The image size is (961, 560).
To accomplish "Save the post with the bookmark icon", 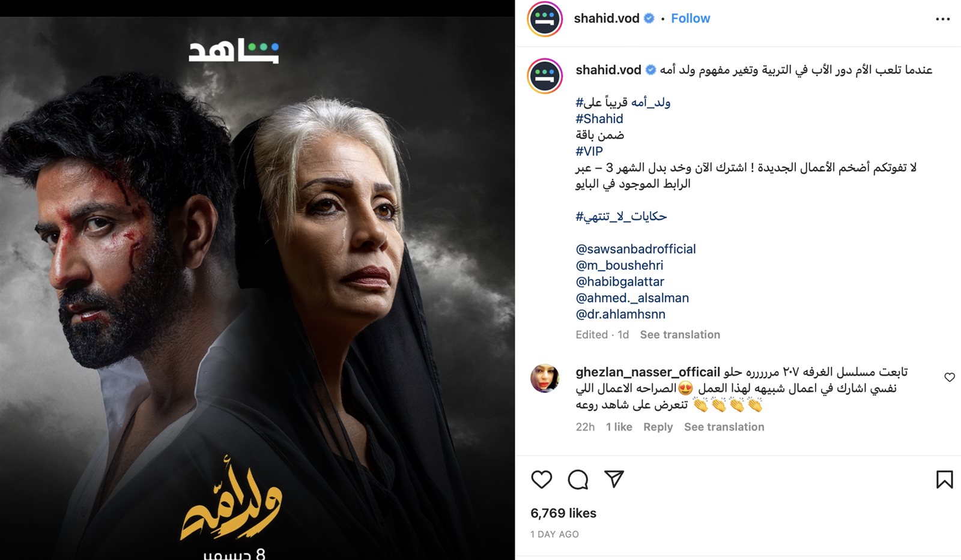I will click(x=944, y=479).
